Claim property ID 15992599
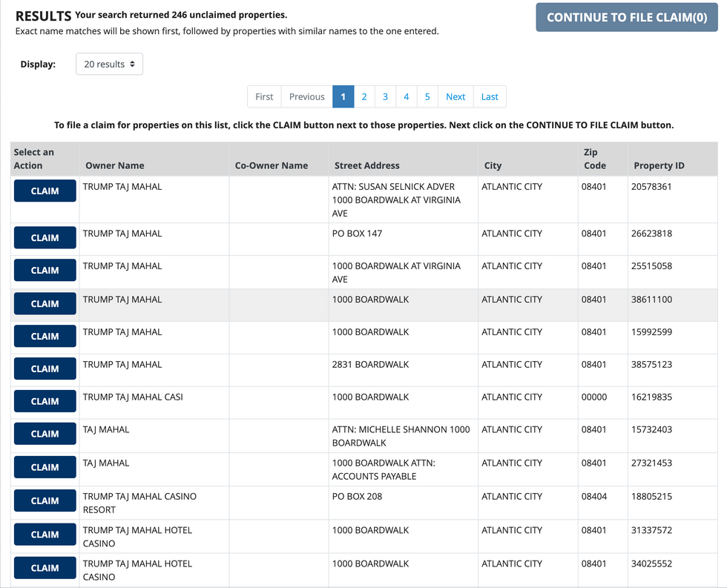727x588 pixels. click(45, 336)
